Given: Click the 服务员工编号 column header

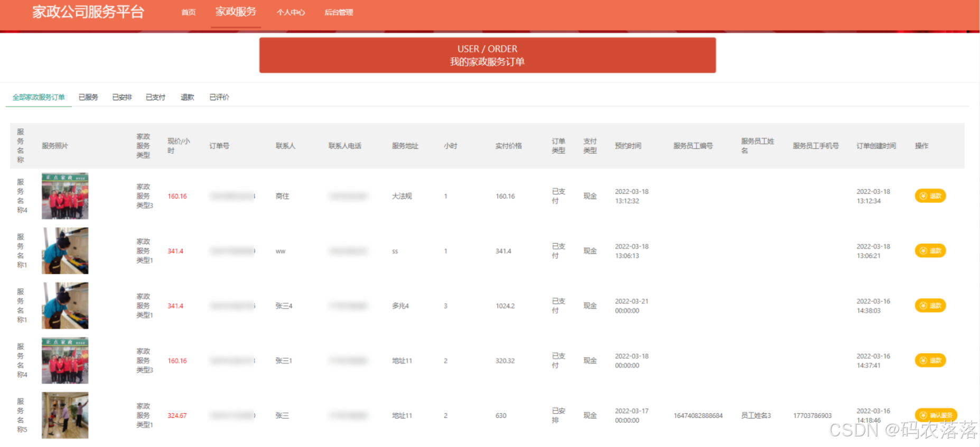Looking at the screenshot, I should pyautogui.click(x=693, y=146).
